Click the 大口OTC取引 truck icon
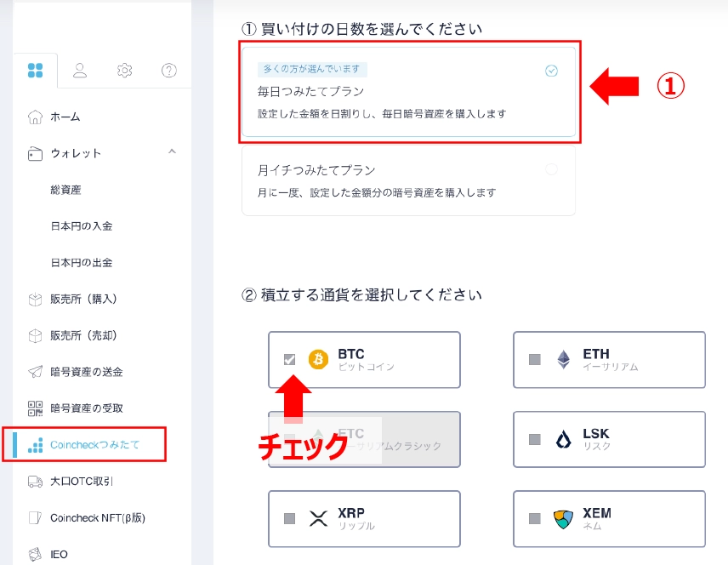 (x=35, y=482)
